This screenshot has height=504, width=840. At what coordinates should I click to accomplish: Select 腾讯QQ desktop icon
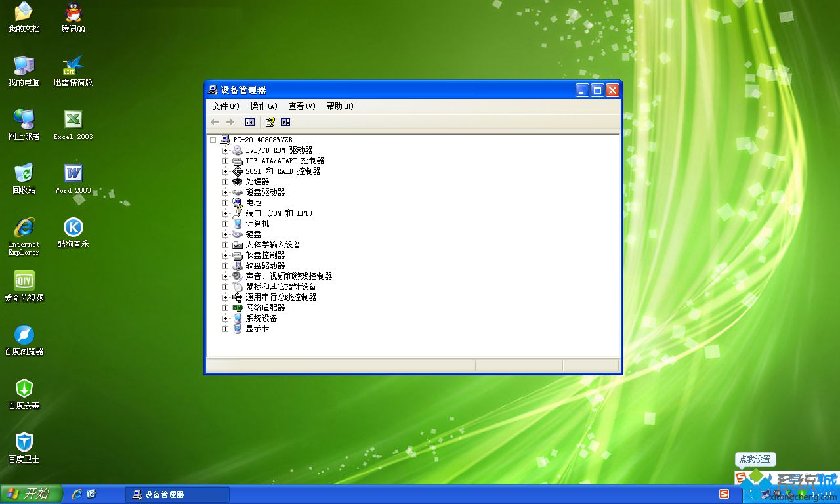tap(73, 17)
